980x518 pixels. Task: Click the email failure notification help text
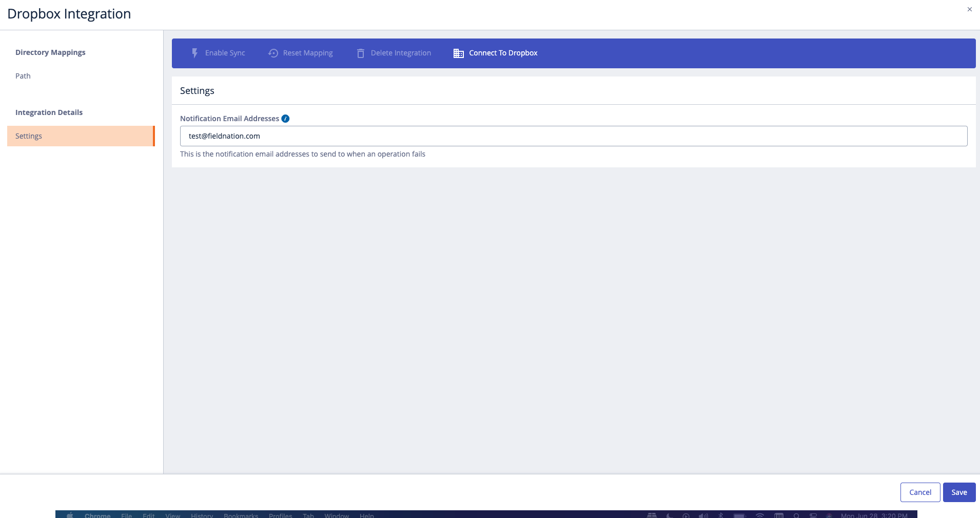pyautogui.click(x=303, y=154)
